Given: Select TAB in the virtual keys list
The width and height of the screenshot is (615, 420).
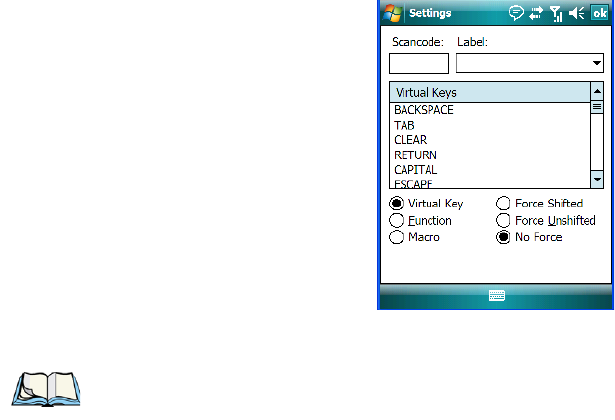Looking at the screenshot, I should 490,125.
